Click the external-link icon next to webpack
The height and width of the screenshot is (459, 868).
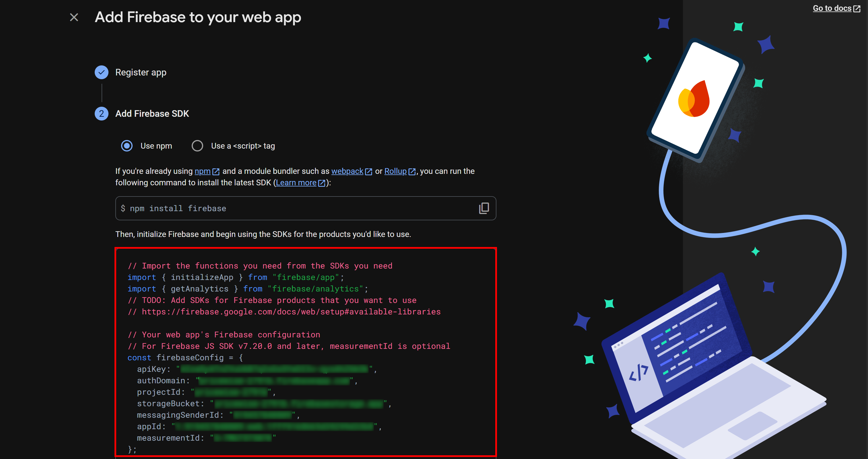click(x=369, y=172)
